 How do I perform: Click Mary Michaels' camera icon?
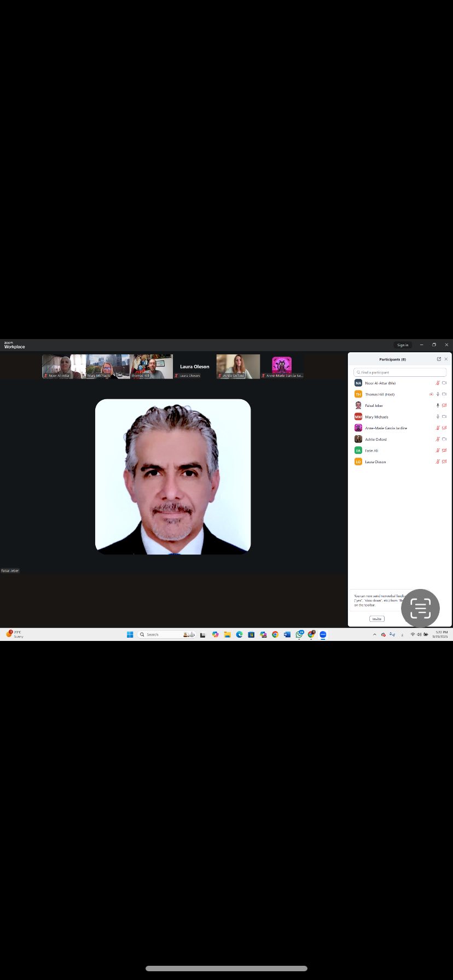[444, 417]
